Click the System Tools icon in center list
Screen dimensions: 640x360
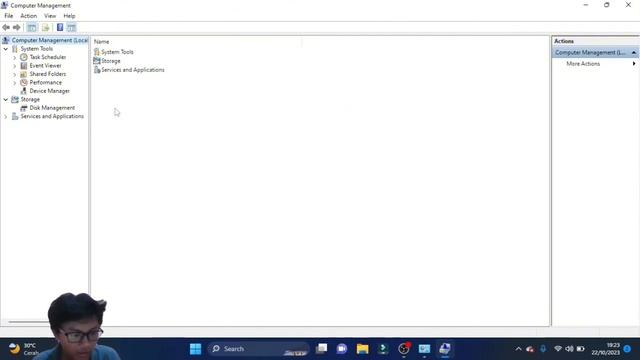(x=97, y=52)
